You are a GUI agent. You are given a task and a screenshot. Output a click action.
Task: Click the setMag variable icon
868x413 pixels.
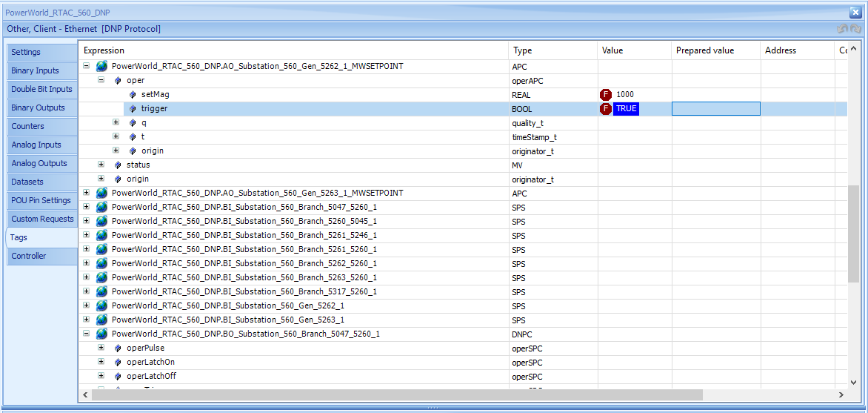click(x=133, y=95)
